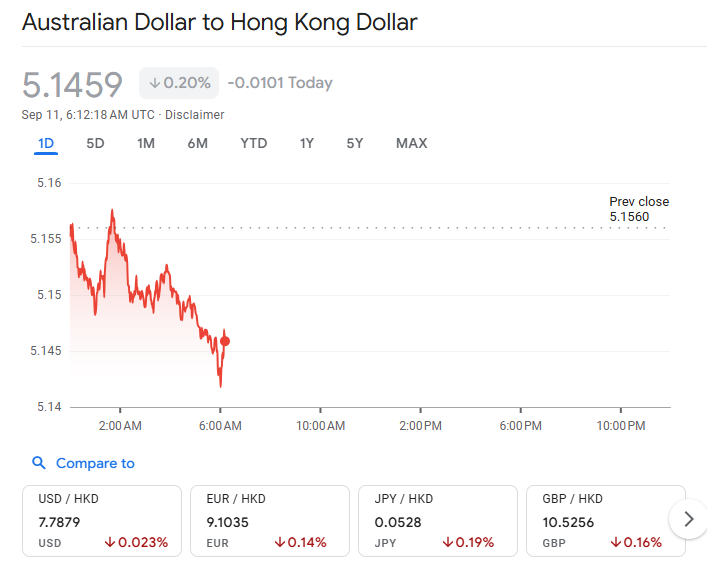This screenshot has width=707, height=562.
Task: Select the 5D time range tab
Action: pyautogui.click(x=95, y=143)
